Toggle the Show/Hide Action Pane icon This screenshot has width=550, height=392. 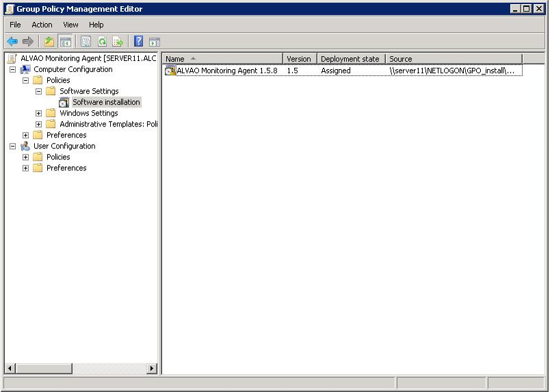pyautogui.click(x=155, y=42)
